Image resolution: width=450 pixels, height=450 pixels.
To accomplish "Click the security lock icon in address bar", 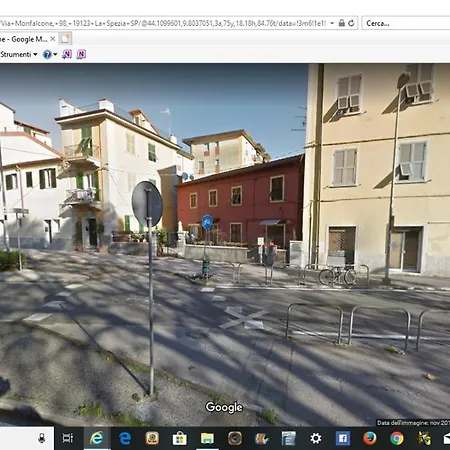I will (x=342, y=23).
